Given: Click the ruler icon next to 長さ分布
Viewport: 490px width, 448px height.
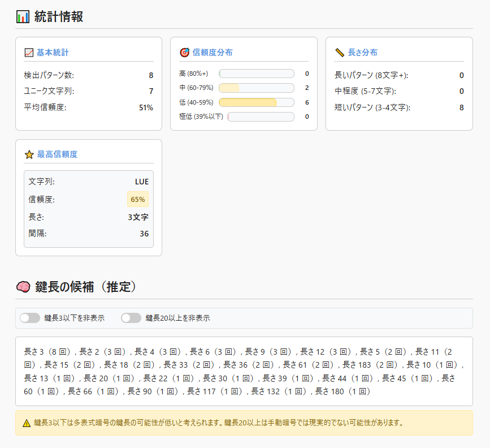Looking at the screenshot, I should (340, 53).
